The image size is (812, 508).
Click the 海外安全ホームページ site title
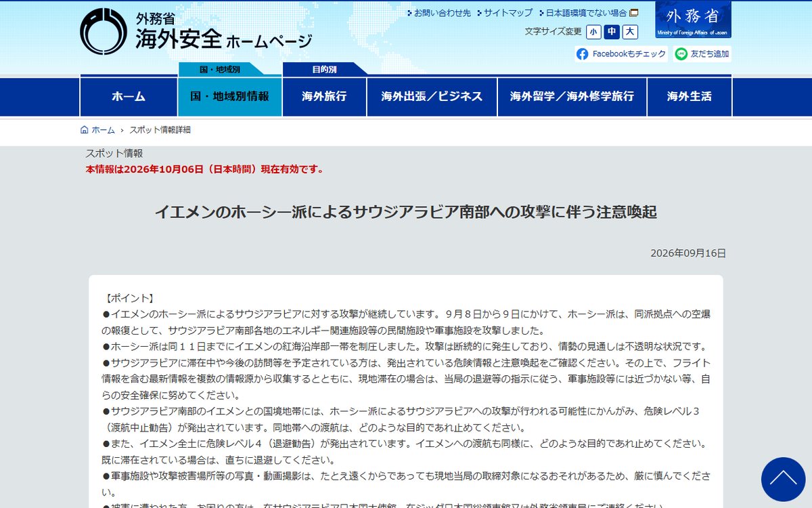pyautogui.click(x=223, y=39)
